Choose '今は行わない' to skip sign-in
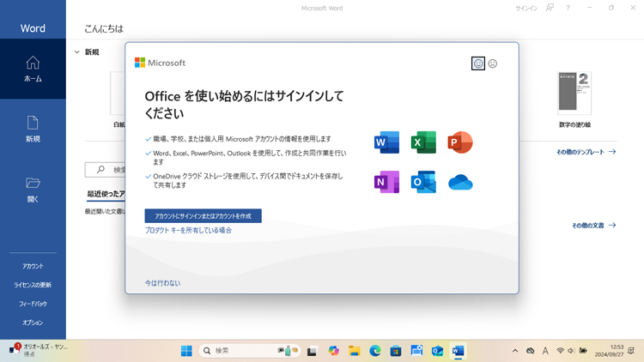The height and width of the screenshot is (362, 644). tap(162, 283)
